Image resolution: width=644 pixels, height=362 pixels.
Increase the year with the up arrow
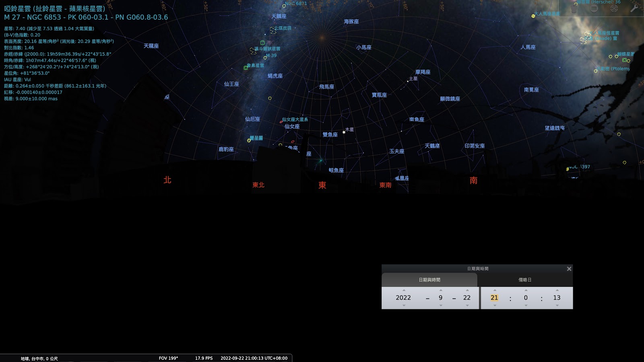point(404,290)
